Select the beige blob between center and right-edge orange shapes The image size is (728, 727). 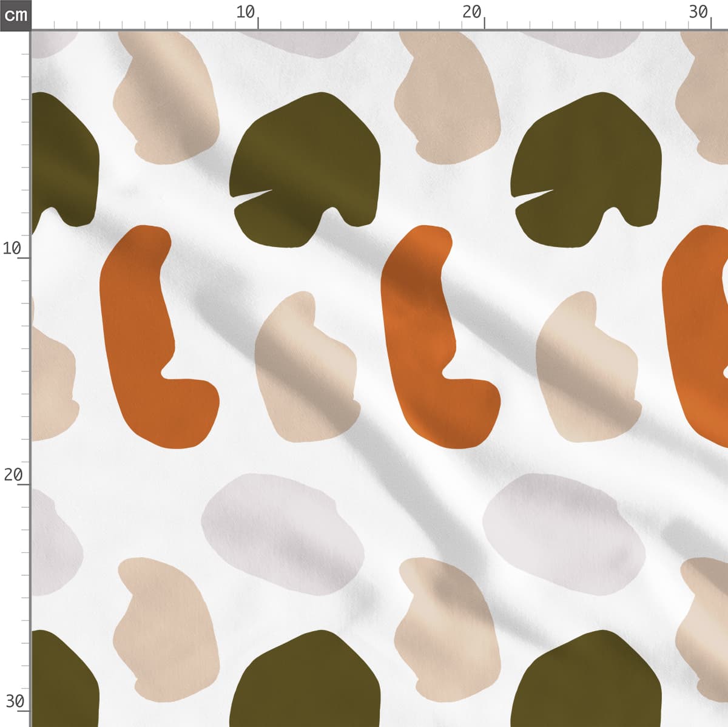585,370
